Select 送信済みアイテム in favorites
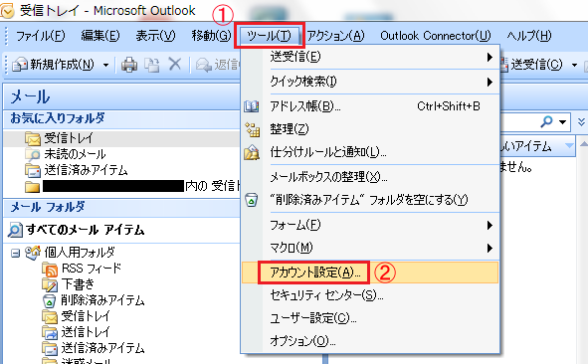Viewport: 588px width, 364px height. [86, 170]
